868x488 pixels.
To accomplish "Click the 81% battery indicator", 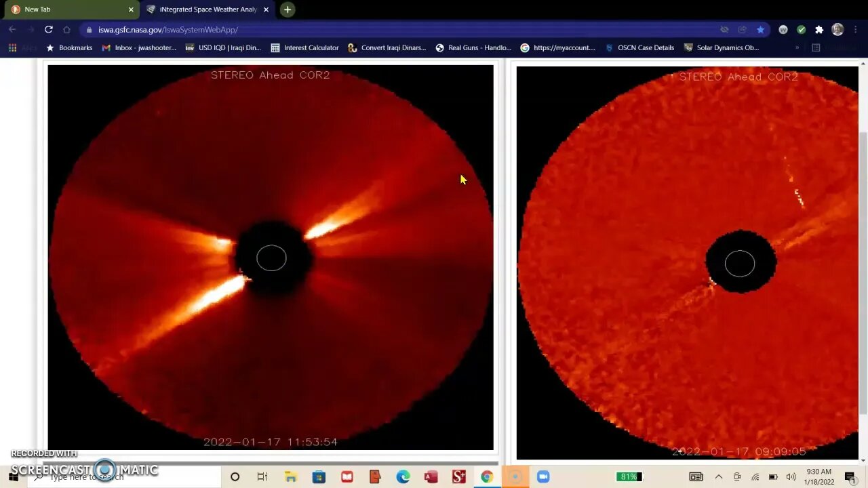I will (x=629, y=477).
